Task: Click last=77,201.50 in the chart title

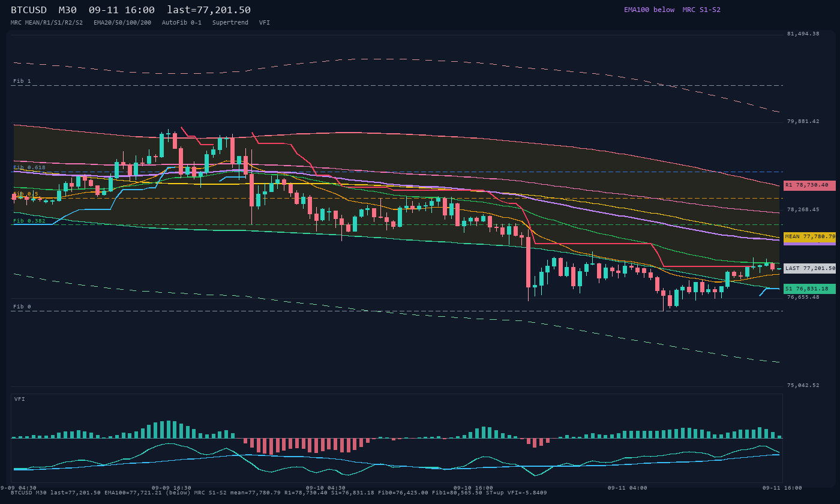Action: pos(209,10)
